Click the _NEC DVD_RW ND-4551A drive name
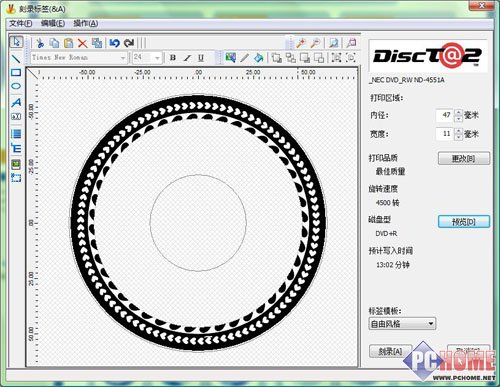 point(406,80)
